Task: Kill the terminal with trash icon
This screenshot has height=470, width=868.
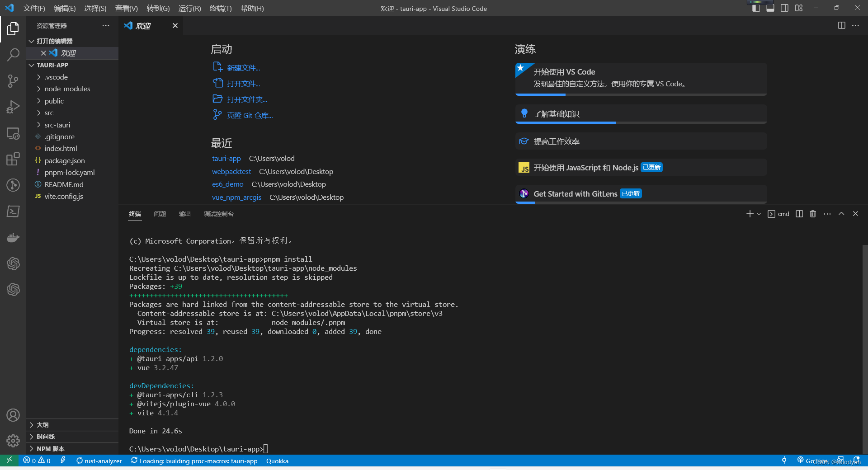Action: click(813, 214)
